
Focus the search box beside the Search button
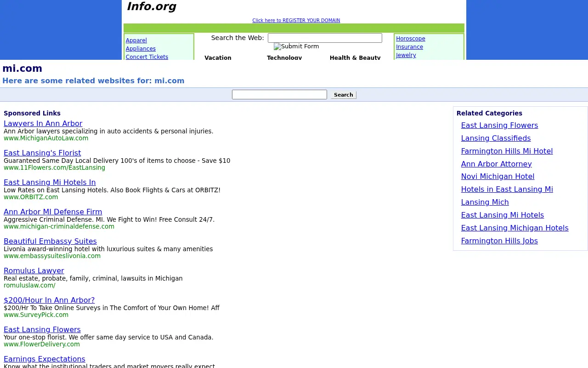click(x=279, y=94)
